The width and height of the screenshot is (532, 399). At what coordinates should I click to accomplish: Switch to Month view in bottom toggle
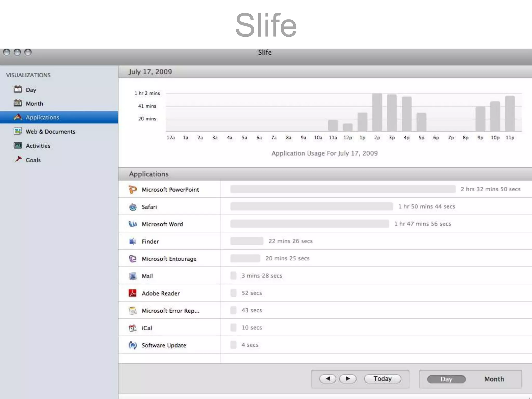(x=494, y=379)
